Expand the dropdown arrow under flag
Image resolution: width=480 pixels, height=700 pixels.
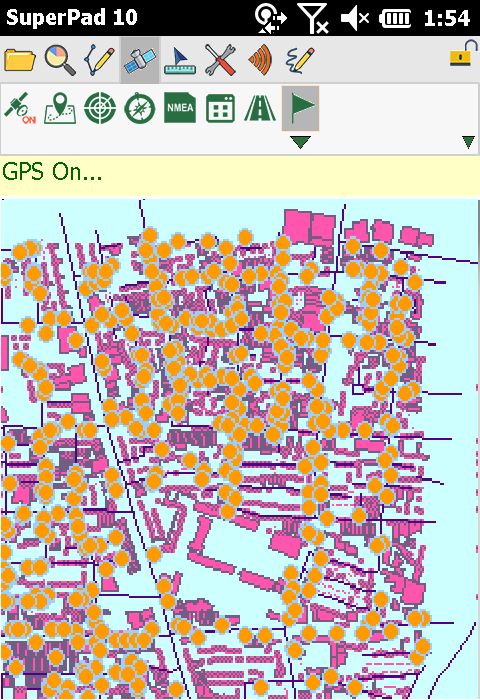coord(301,142)
